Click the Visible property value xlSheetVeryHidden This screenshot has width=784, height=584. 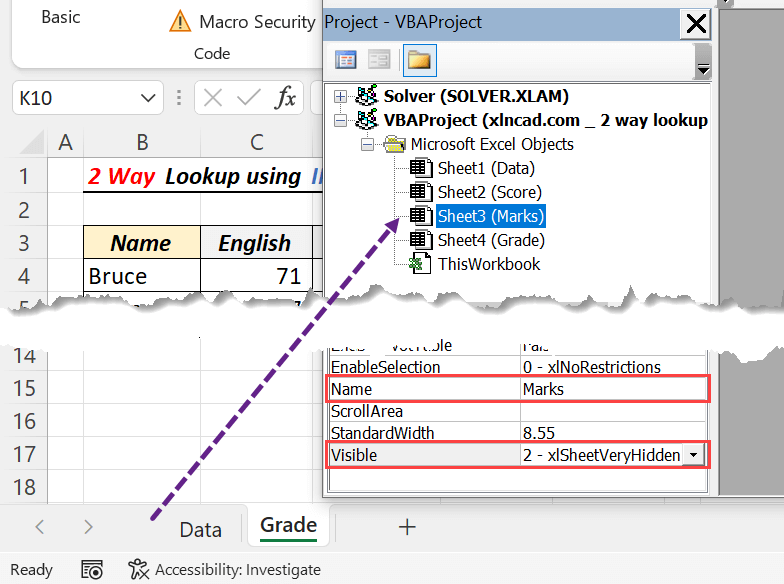coord(602,455)
